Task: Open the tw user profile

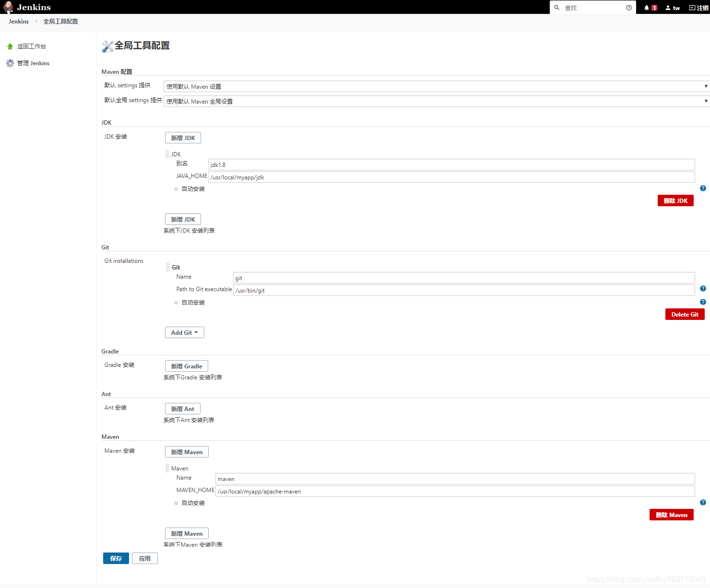Action: tap(673, 8)
